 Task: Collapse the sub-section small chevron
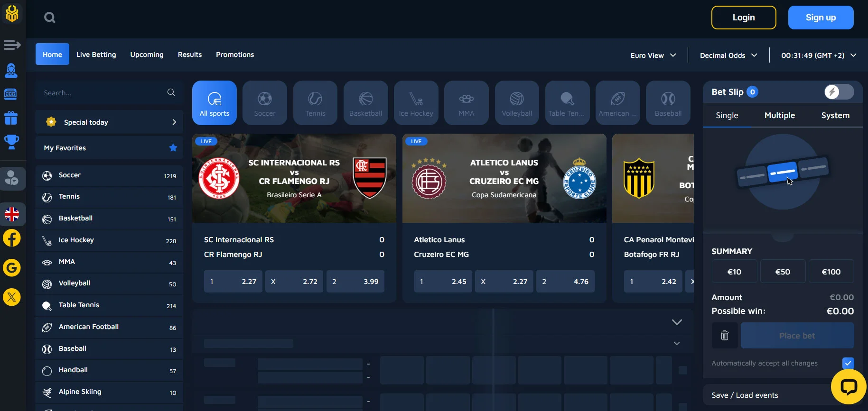(x=677, y=343)
